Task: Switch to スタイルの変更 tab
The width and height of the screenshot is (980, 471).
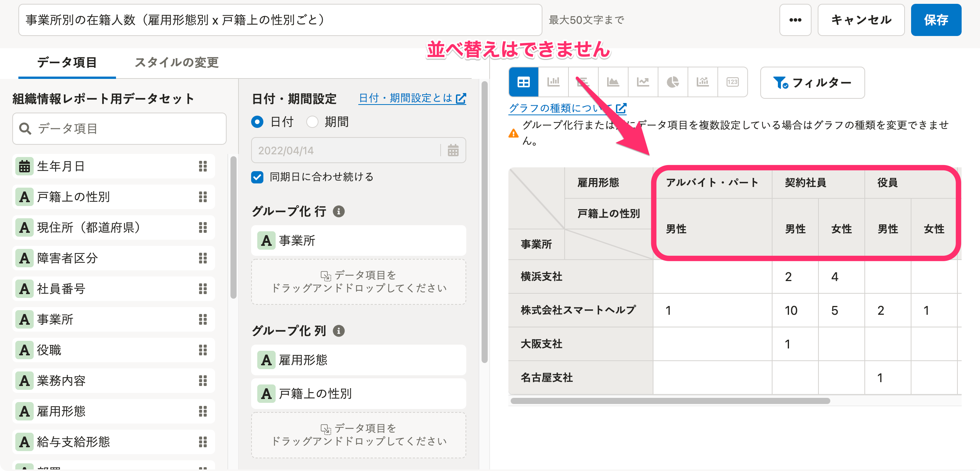Action: point(176,63)
